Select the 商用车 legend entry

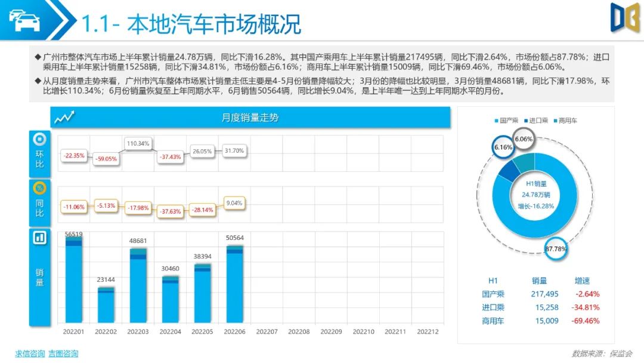pos(565,121)
